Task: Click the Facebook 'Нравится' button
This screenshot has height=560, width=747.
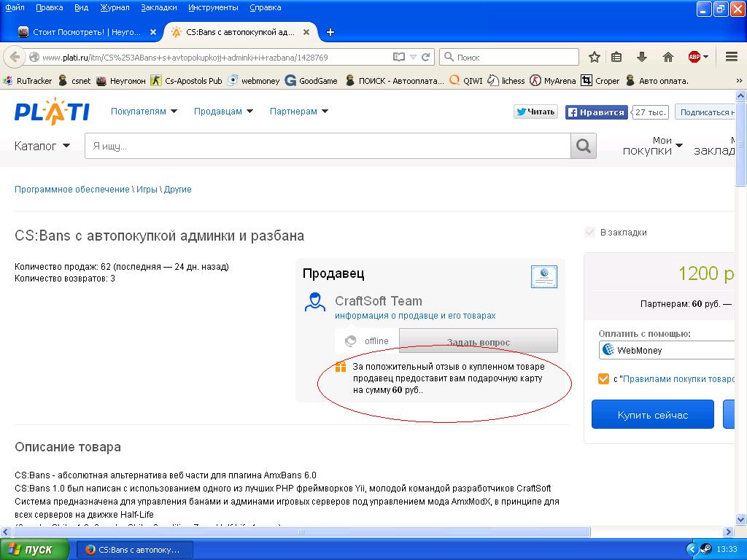Action: click(597, 112)
